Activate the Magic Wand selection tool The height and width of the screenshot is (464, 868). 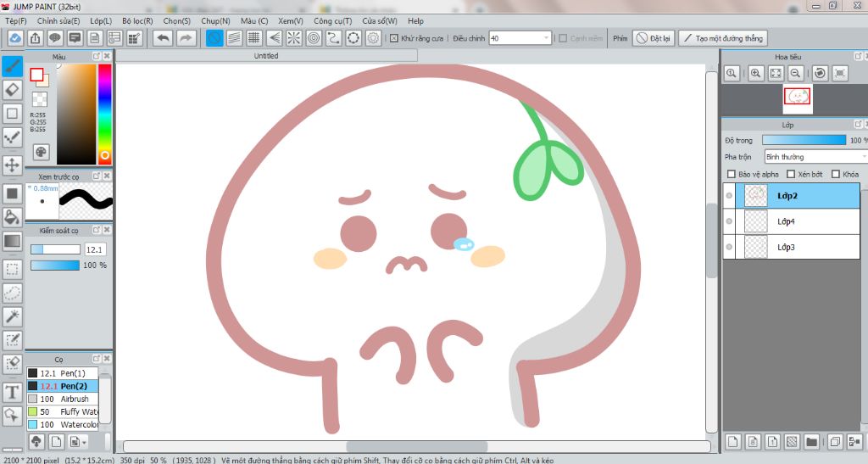click(x=12, y=316)
